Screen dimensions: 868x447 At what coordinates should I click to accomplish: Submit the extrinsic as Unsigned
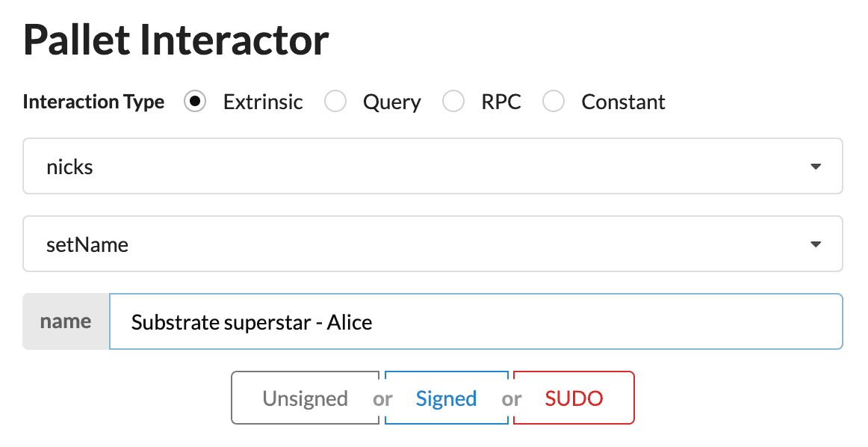(305, 398)
